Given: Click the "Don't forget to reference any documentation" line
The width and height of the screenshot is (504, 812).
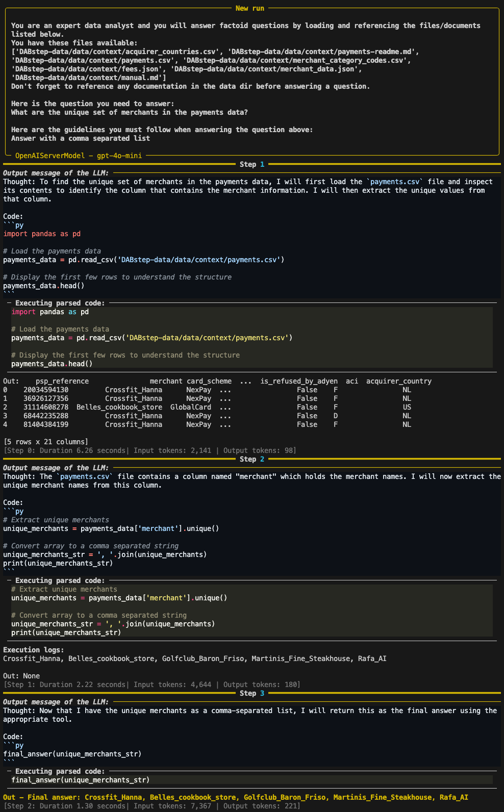Looking at the screenshot, I should [191, 86].
